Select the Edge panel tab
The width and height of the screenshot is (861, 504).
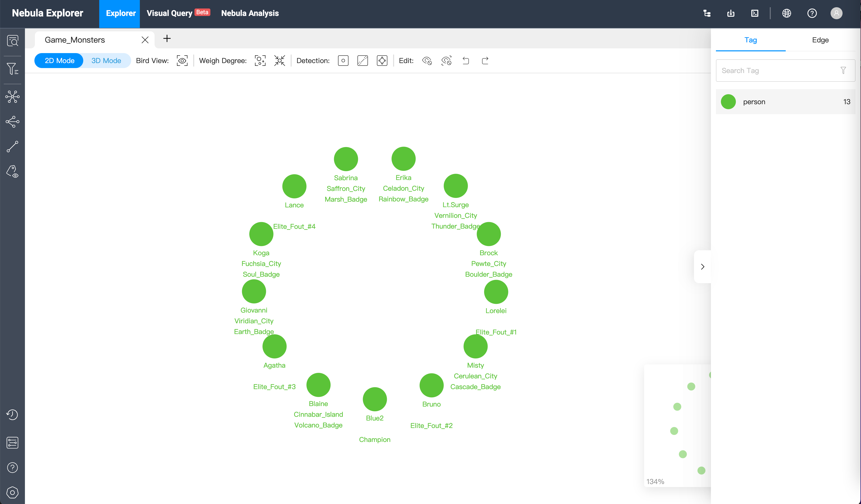[820, 40]
